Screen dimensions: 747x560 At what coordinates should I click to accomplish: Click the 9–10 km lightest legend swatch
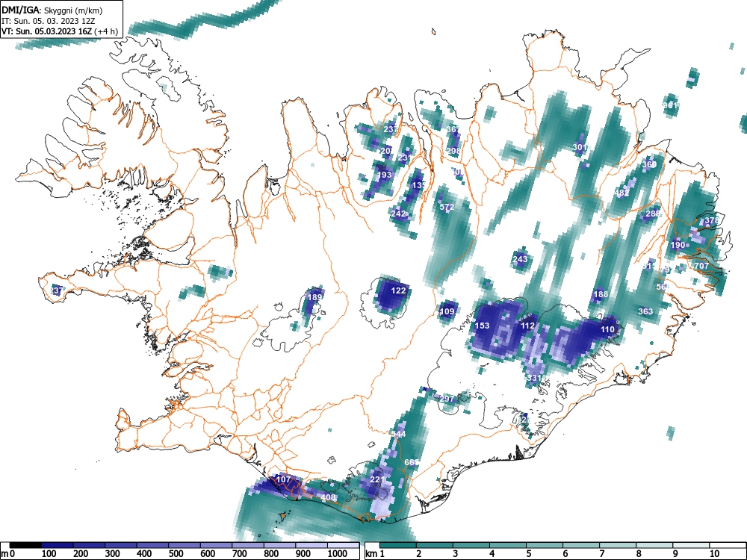[691, 545]
